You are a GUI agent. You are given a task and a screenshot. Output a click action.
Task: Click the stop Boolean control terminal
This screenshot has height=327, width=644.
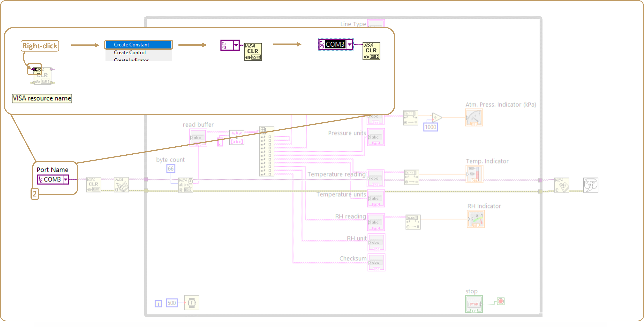pos(474,304)
